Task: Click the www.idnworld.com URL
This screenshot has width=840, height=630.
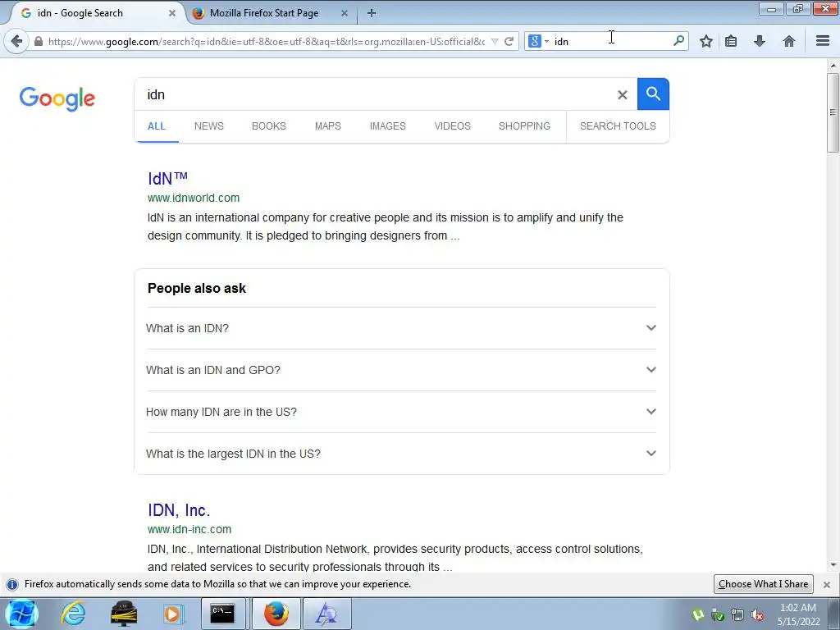Action: click(194, 198)
